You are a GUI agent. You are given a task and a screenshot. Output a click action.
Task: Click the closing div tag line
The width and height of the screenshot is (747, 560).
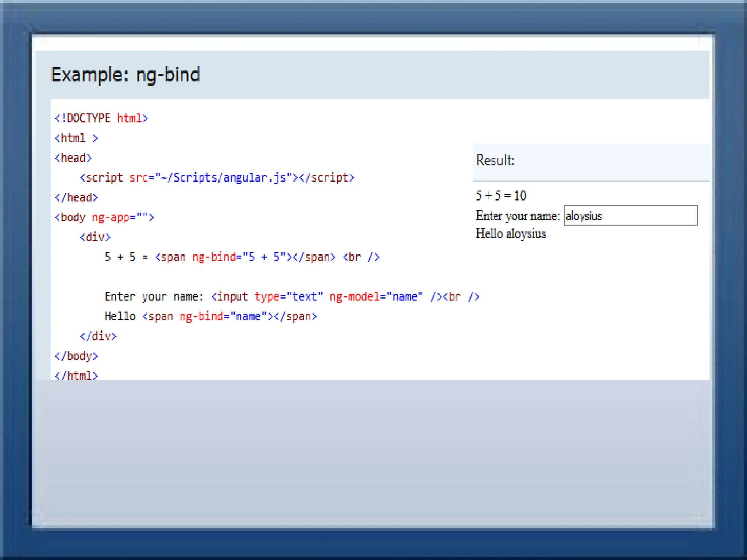pos(98,336)
